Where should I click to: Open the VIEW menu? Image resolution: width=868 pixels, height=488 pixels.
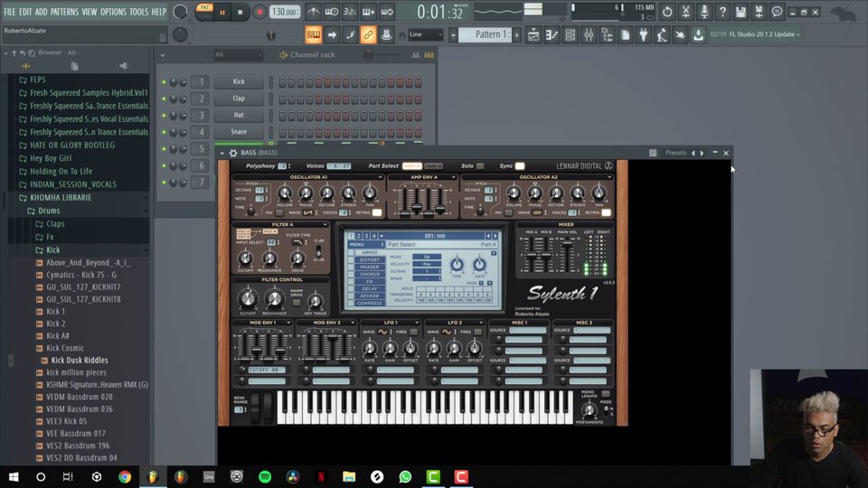pyautogui.click(x=90, y=12)
